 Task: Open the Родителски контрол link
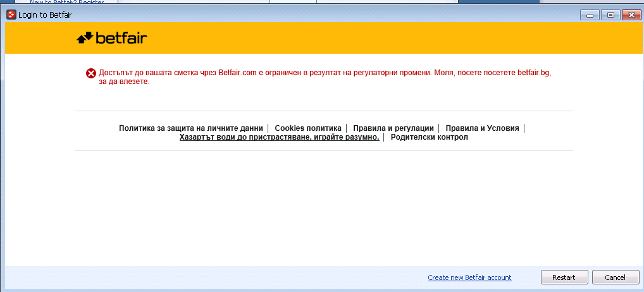[x=429, y=137]
